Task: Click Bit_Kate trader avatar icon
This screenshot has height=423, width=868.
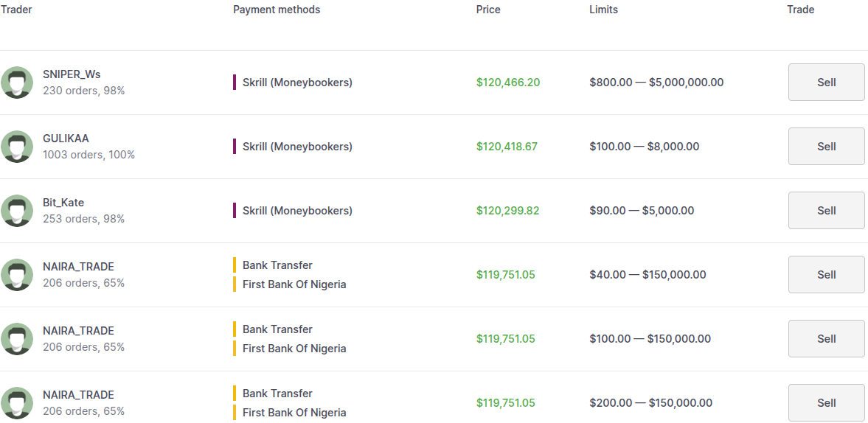Action: pyautogui.click(x=17, y=211)
